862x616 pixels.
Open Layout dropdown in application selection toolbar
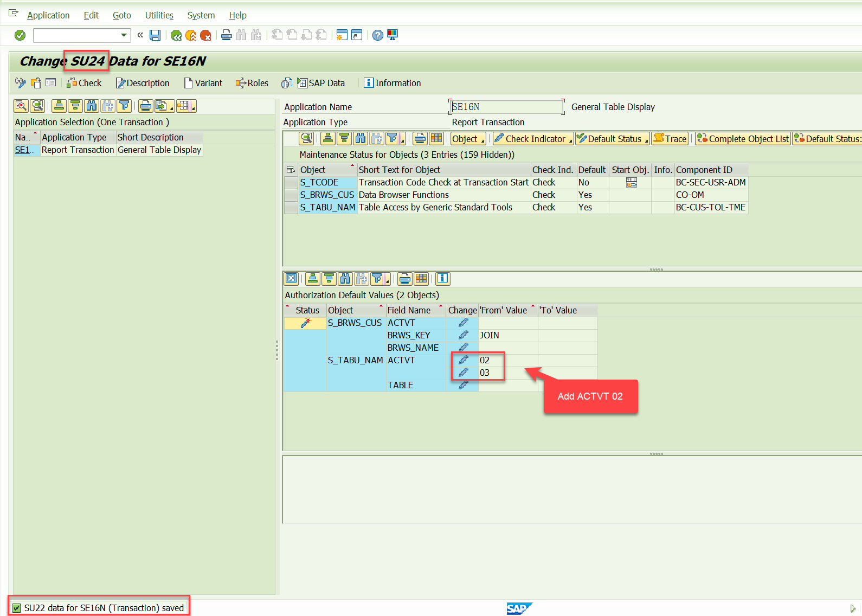186,106
